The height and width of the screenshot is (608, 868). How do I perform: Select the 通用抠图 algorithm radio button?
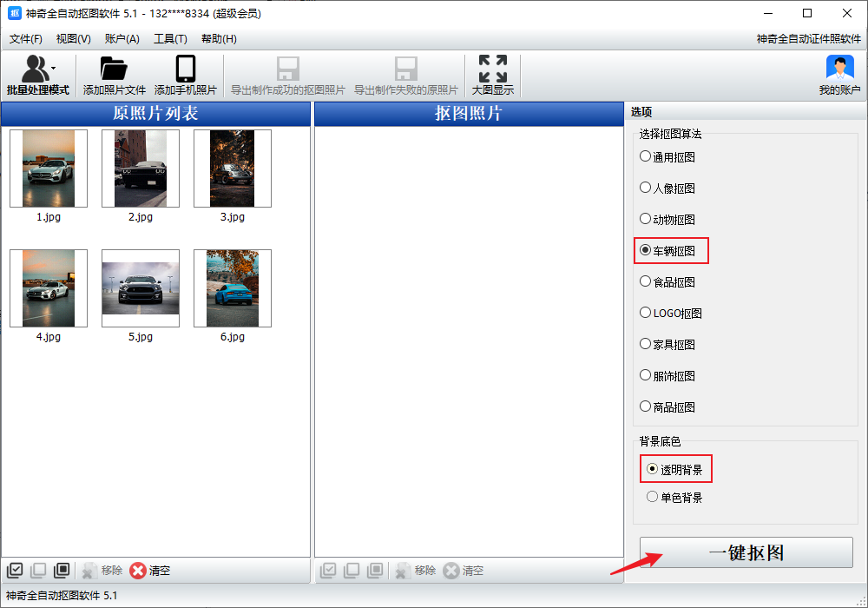tap(645, 157)
